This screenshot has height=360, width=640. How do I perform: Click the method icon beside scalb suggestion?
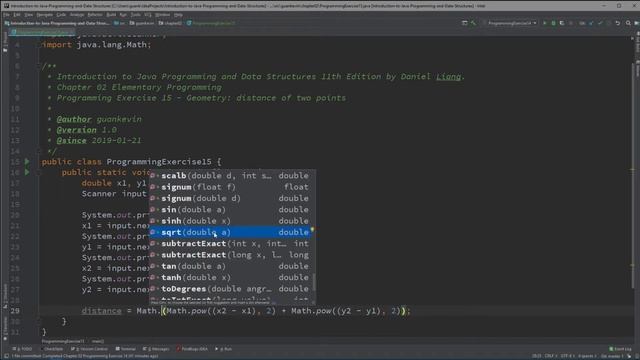point(153,176)
